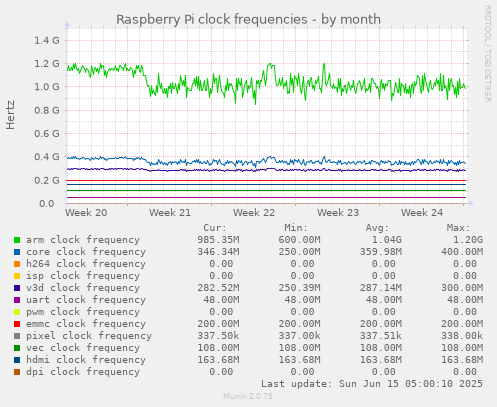Click the arm clock frequency green swatch
Image resolution: width=497 pixels, height=407 pixels.
pyautogui.click(x=17, y=240)
